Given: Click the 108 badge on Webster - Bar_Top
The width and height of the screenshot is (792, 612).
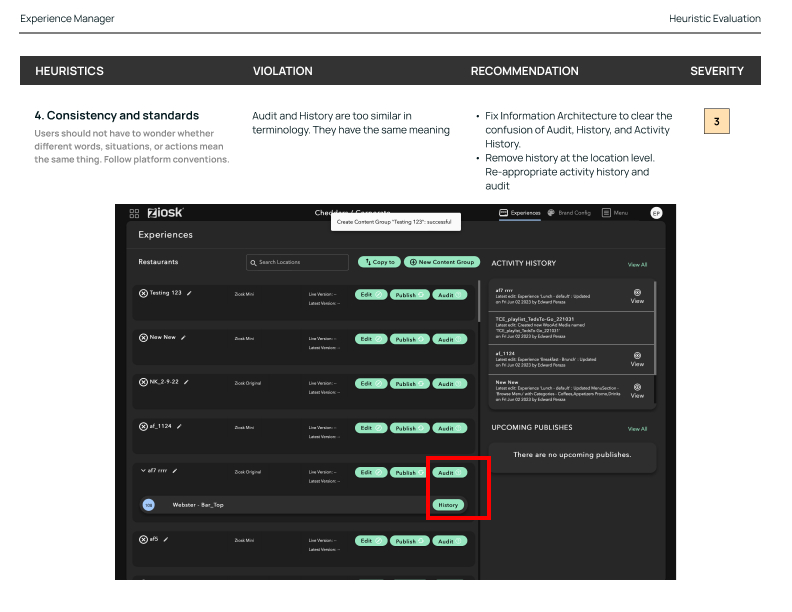Looking at the screenshot, I should (149, 505).
